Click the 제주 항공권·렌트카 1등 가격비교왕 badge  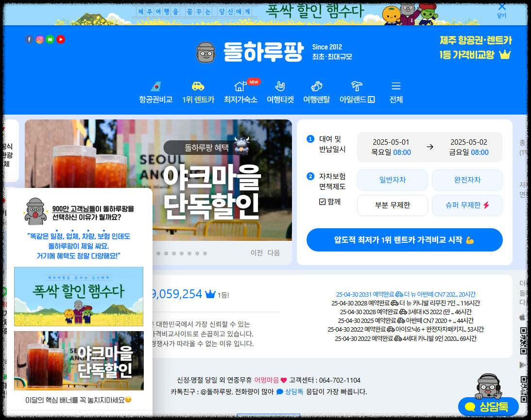click(x=476, y=48)
